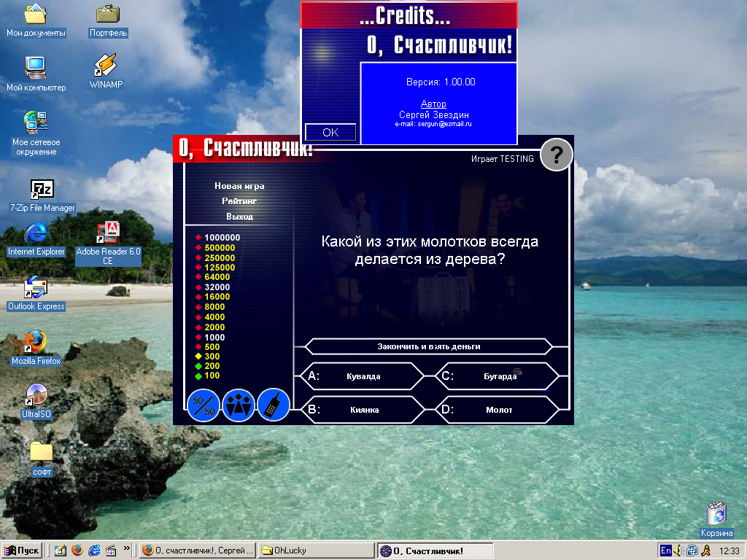This screenshot has height=560, width=747.
Task: Select answer A: Кувалда
Action: [363, 376]
